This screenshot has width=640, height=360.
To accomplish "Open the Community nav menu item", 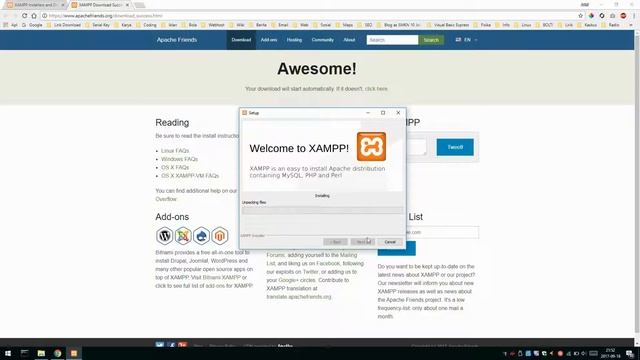I will coord(322,40).
